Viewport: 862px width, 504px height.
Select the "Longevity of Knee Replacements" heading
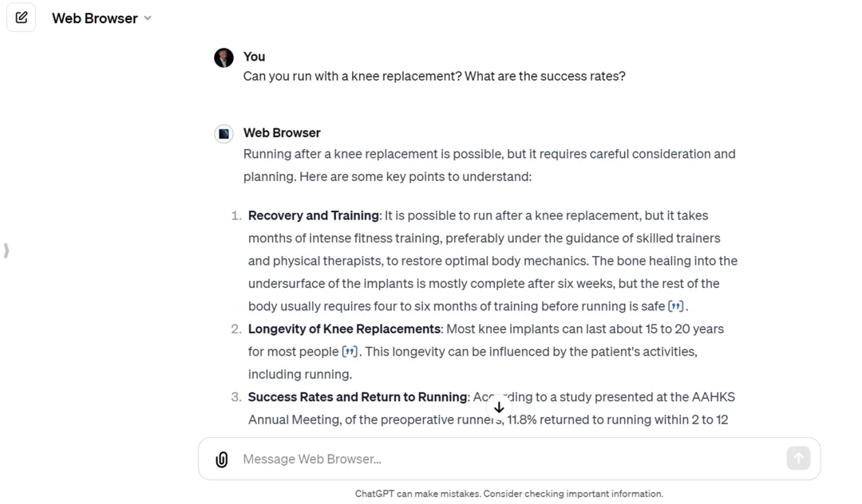point(344,329)
